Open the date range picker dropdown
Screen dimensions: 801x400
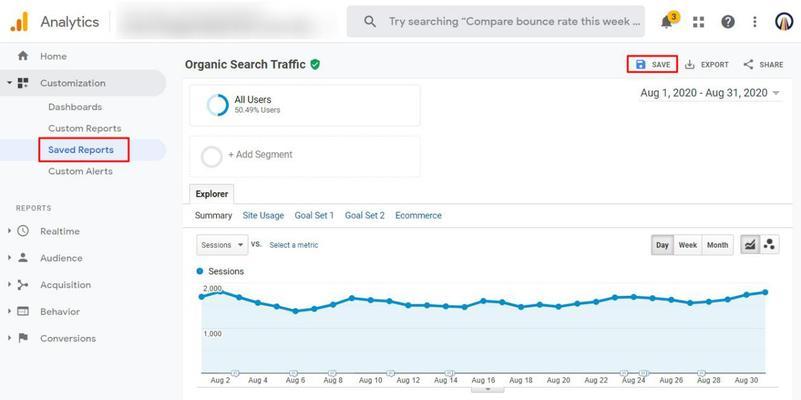[x=711, y=93]
